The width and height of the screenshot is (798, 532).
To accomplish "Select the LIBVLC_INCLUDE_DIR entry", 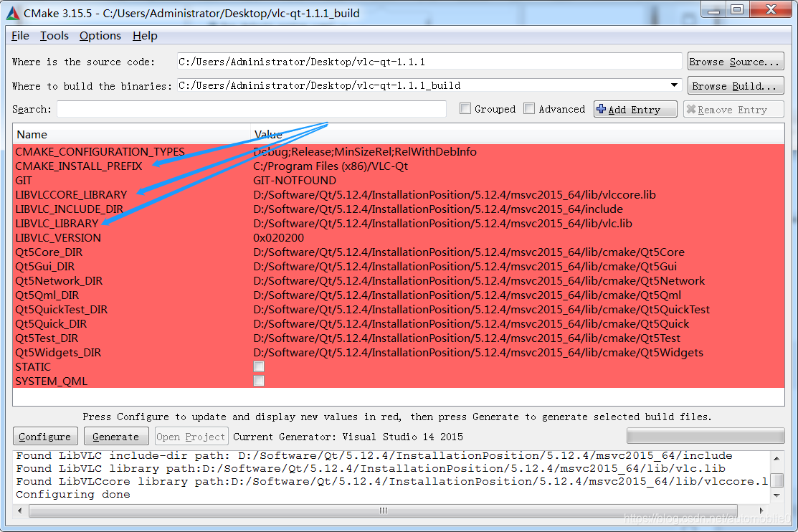I will pos(70,209).
